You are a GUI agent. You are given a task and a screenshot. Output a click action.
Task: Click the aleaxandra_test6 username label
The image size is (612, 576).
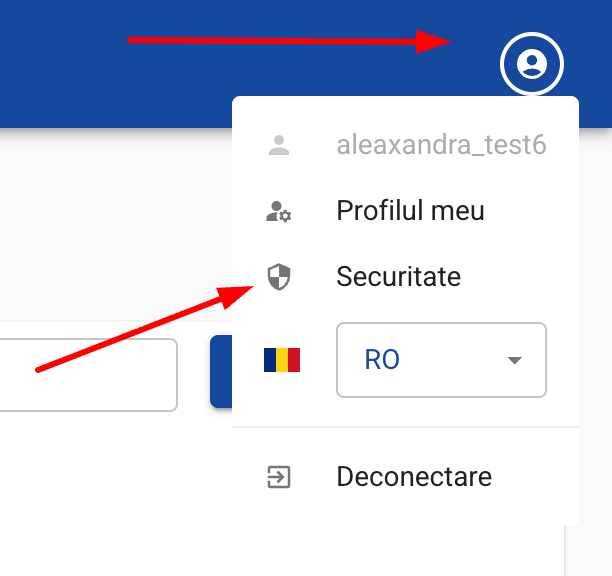click(441, 145)
